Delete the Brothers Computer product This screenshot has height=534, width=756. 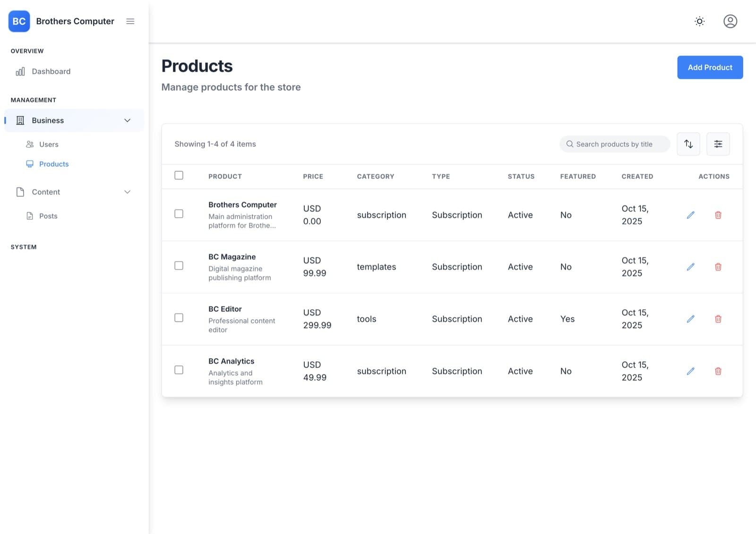[x=718, y=215]
